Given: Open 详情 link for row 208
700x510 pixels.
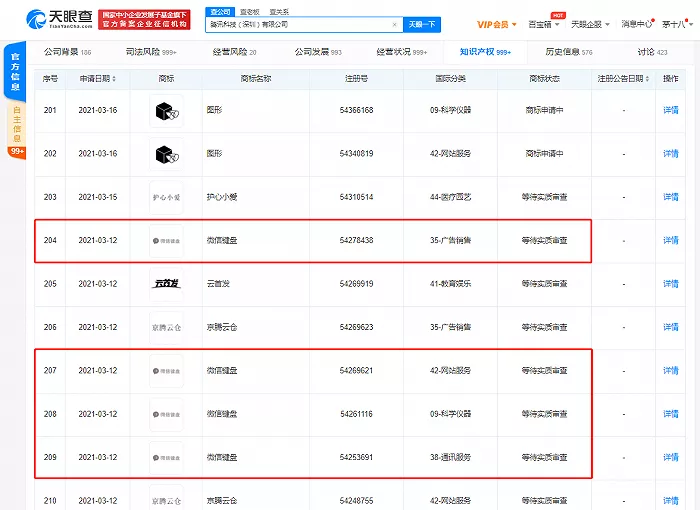Looking at the screenshot, I should [x=671, y=414].
